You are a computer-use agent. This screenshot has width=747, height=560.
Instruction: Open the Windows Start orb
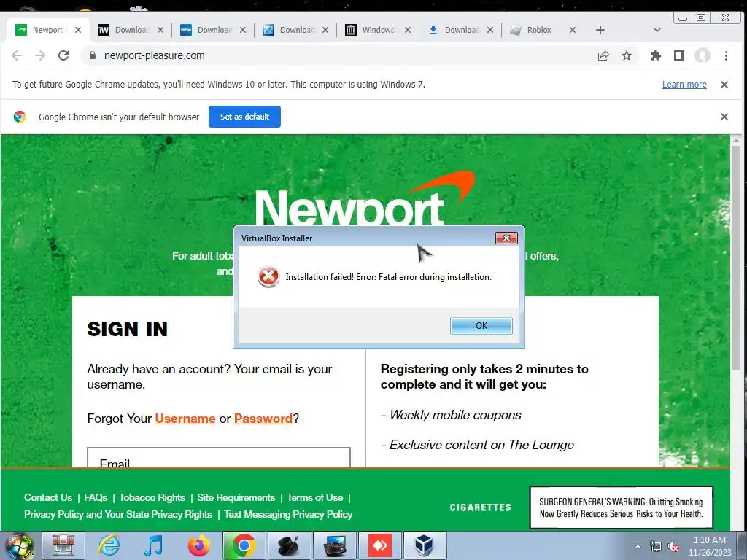(x=19, y=545)
